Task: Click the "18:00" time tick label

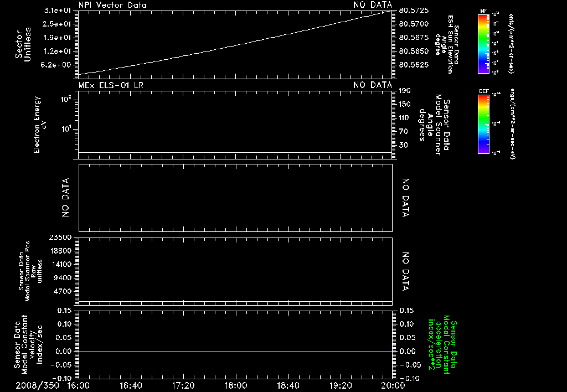Action: pyautogui.click(x=236, y=385)
